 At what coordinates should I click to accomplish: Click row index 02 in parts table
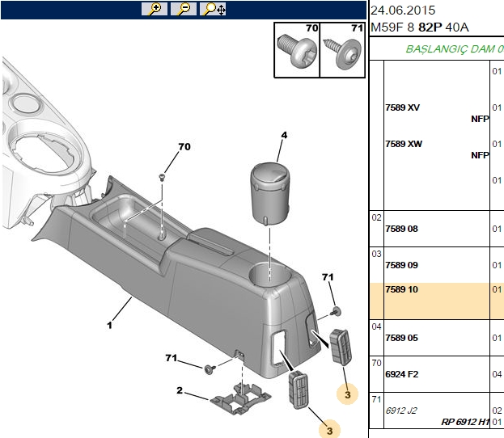[x=376, y=217]
